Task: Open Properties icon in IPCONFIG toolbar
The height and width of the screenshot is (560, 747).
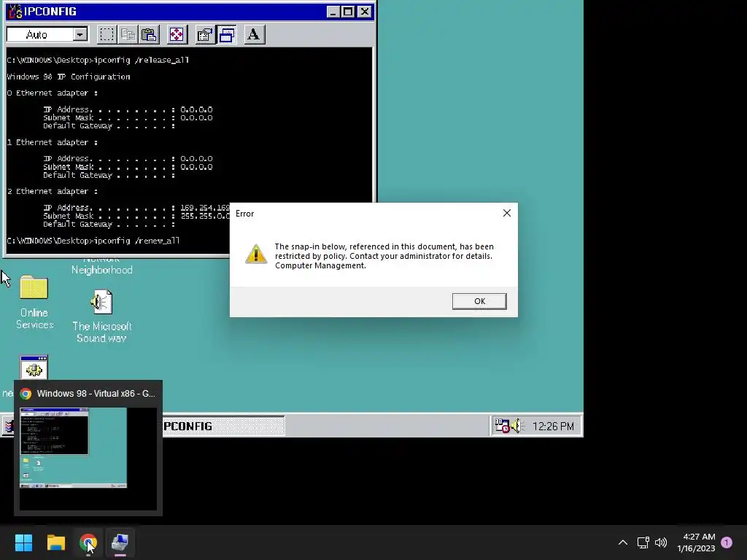Action: pyautogui.click(x=205, y=35)
